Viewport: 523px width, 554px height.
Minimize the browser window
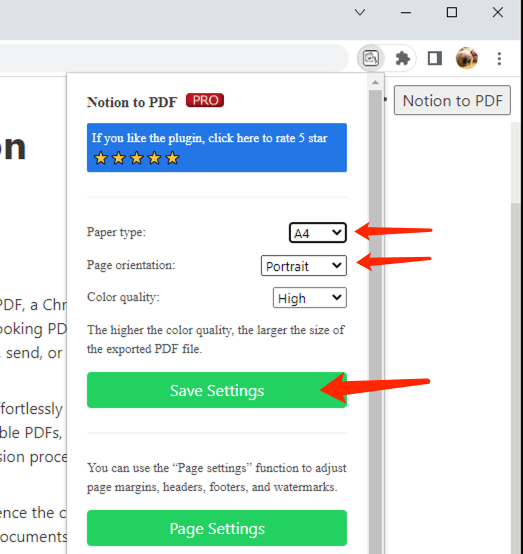(406, 12)
